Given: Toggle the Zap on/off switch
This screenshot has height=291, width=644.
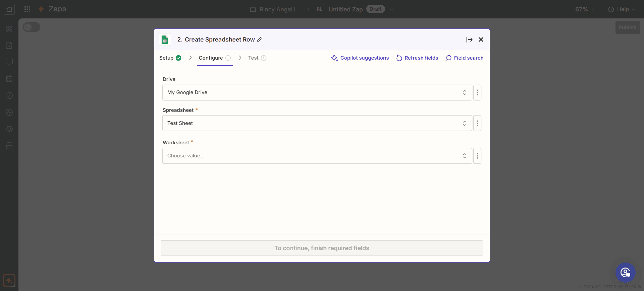Looking at the screenshot, I should pos(32,27).
